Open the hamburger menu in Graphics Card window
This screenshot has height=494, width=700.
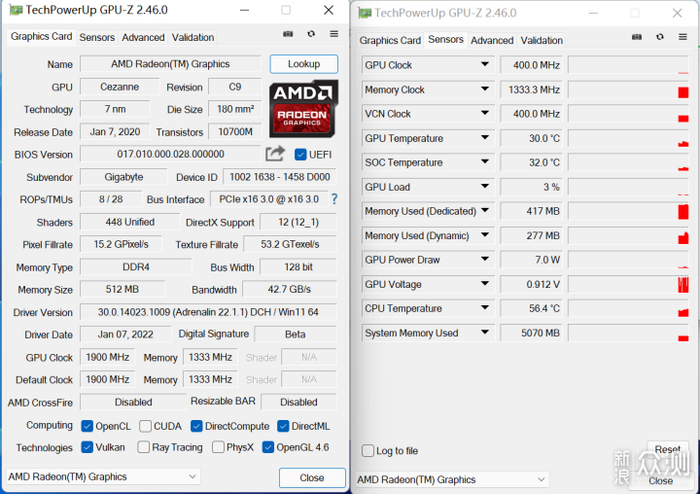(x=334, y=34)
